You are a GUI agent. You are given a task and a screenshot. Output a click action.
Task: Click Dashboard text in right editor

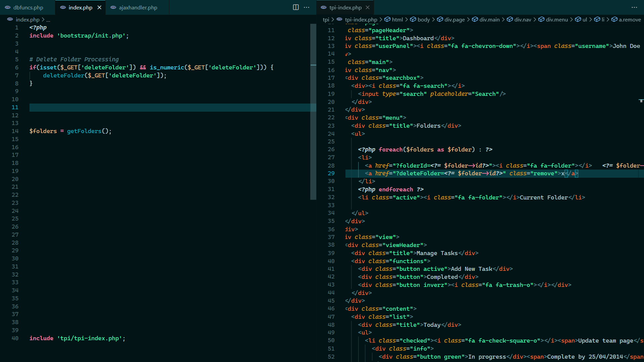418,38
